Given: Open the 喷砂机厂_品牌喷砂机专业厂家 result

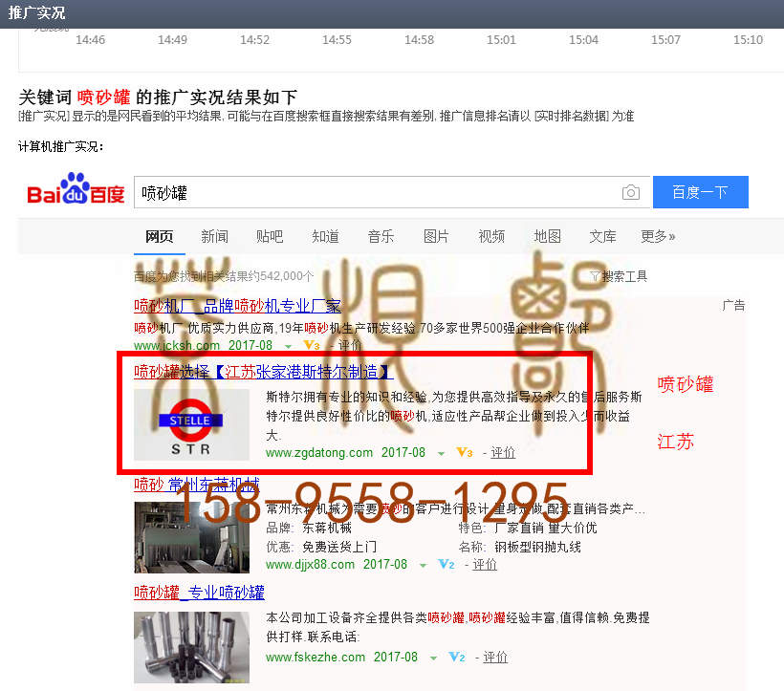Looking at the screenshot, I should pyautogui.click(x=237, y=305).
